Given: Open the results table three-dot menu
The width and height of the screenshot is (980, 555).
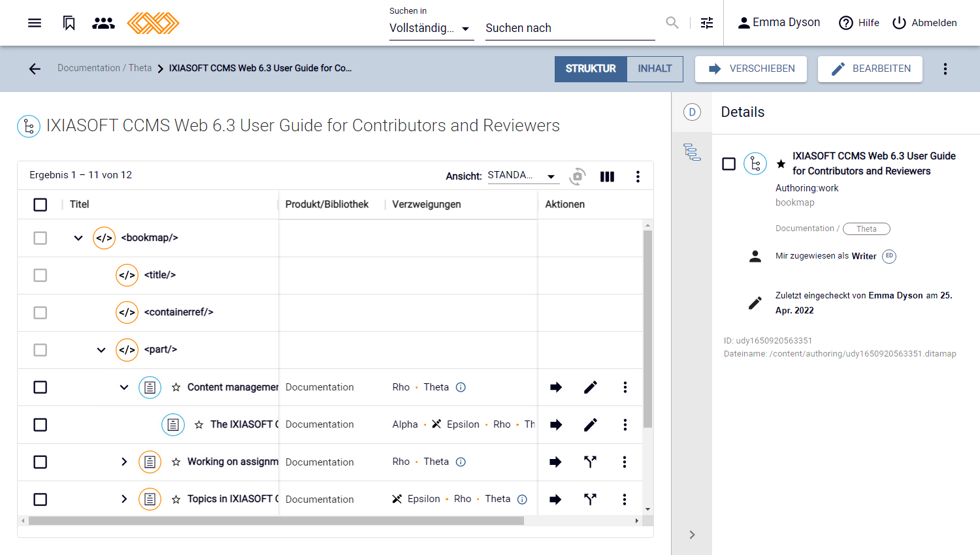Looking at the screenshot, I should [638, 176].
